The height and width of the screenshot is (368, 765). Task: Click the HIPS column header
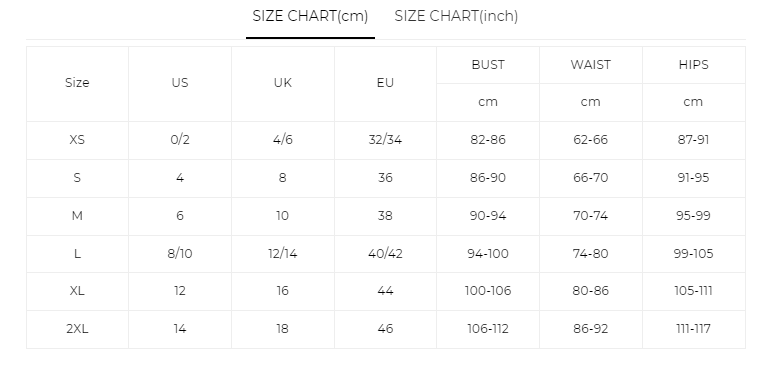(x=693, y=65)
